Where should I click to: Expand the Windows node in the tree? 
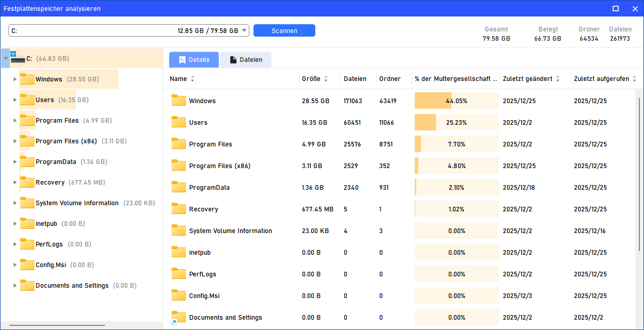click(x=15, y=79)
